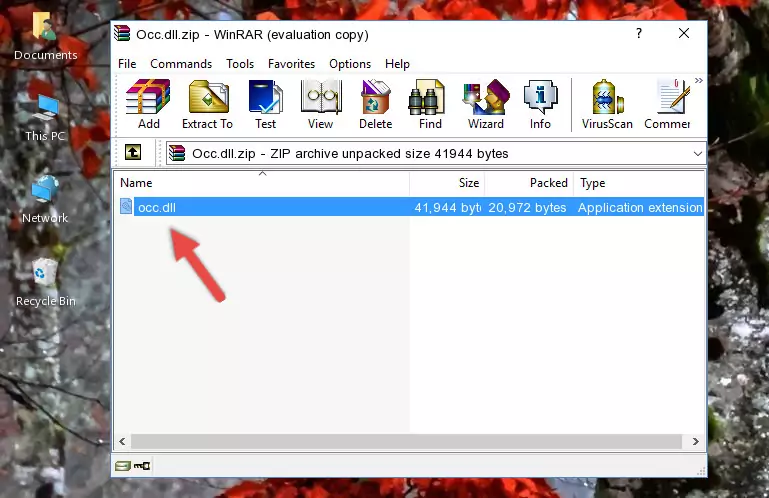Click the drive status bar icon

click(x=123, y=466)
